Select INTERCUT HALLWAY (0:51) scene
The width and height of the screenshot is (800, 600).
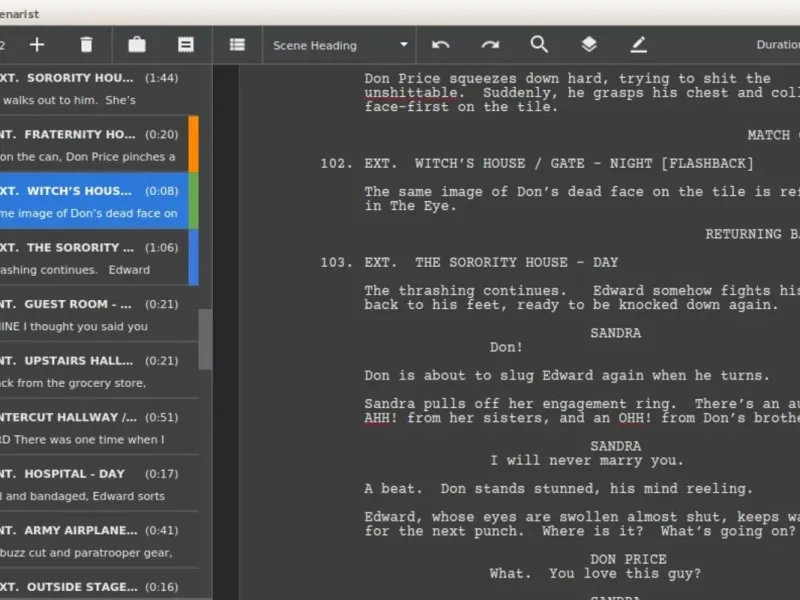click(99, 428)
